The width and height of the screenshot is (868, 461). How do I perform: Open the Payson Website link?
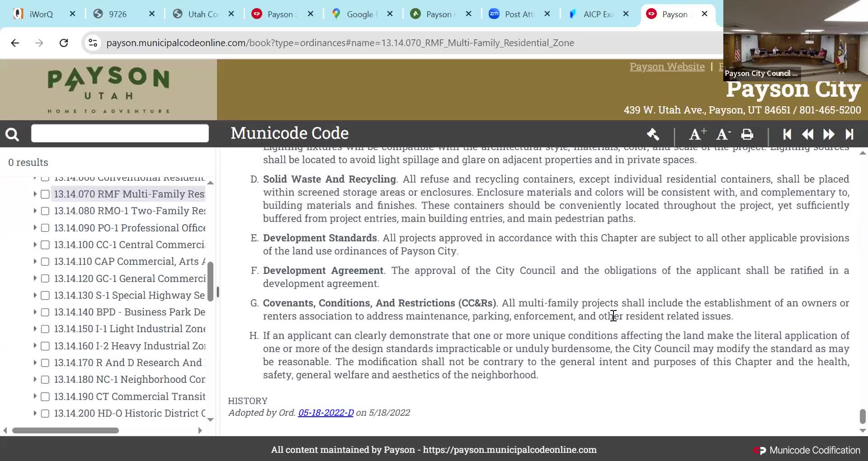tap(667, 66)
